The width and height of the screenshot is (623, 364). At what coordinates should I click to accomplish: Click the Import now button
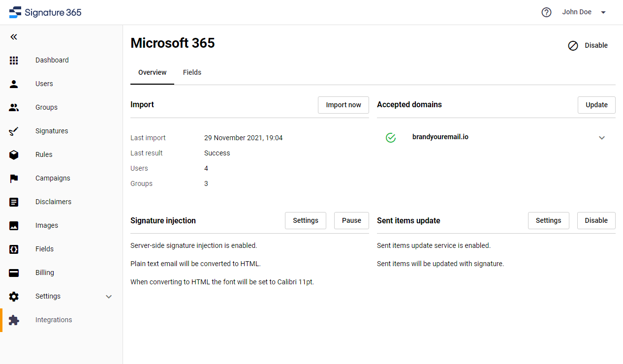(343, 105)
